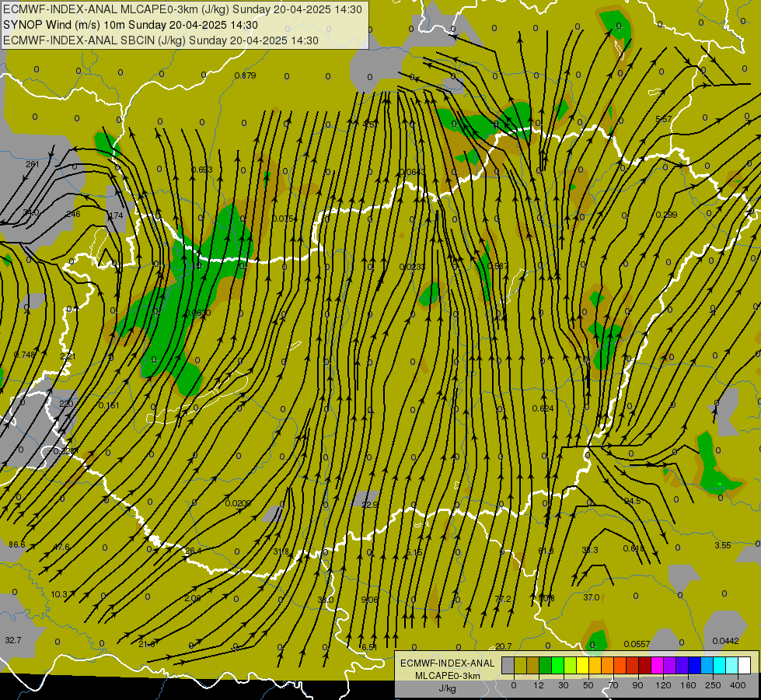Click the map value 77.2
761x700 pixels.
coord(503,599)
